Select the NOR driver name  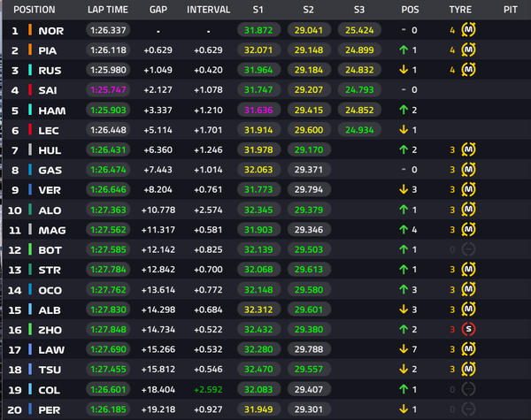tap(51, 31)
